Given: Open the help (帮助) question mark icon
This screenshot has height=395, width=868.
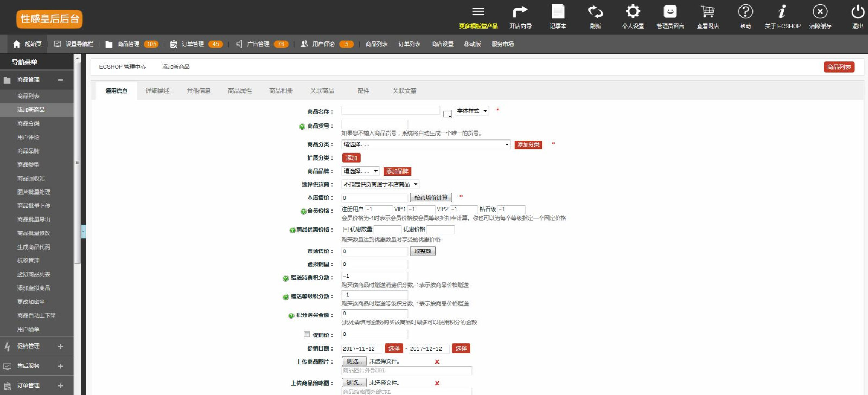Looking at the screenshot, I should click(745, 12).
